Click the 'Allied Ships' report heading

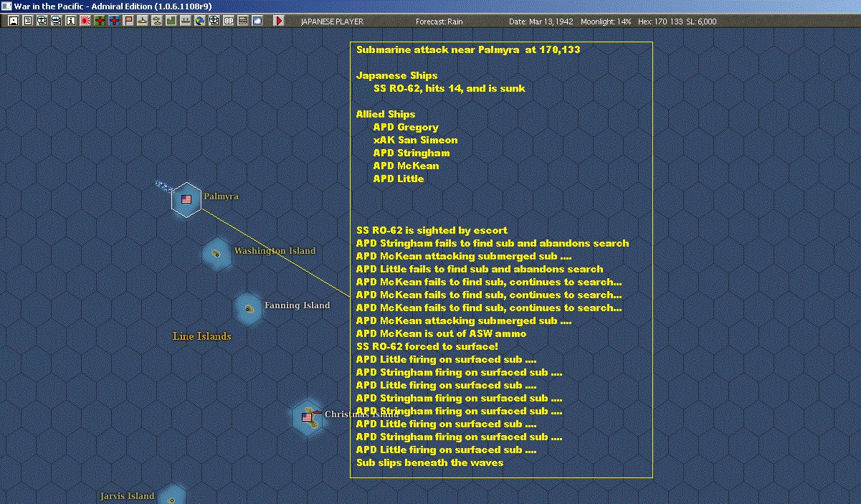coord(386,115)
